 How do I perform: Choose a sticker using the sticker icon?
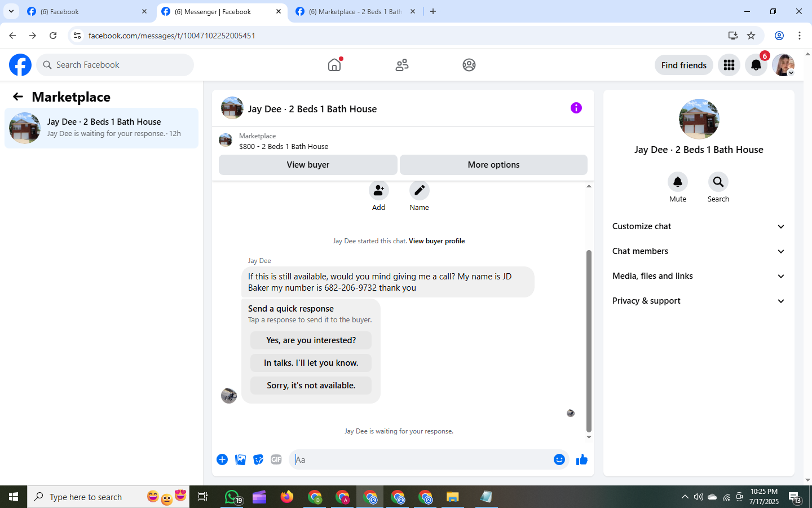[x=258, y=459]
